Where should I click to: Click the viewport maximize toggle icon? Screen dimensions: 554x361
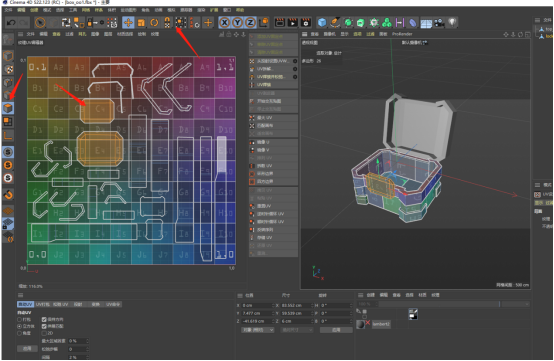pyautogui.click(x=528, y=34)
